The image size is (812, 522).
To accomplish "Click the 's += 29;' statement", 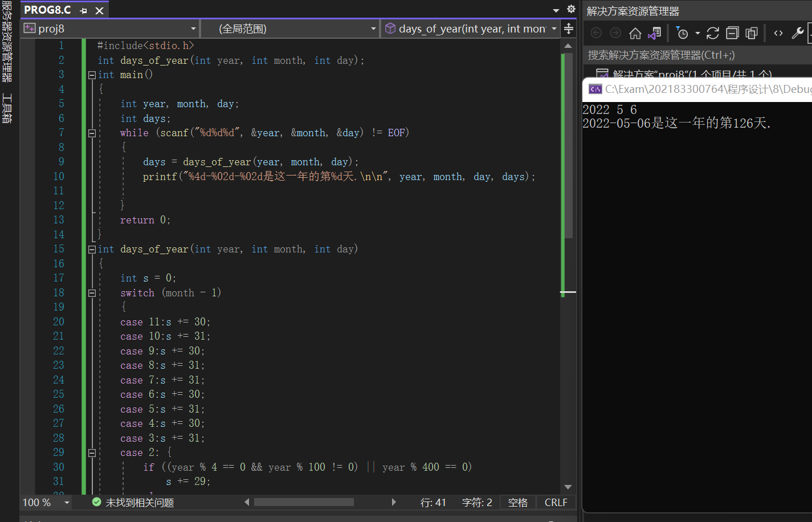I will tap(188, 482).
